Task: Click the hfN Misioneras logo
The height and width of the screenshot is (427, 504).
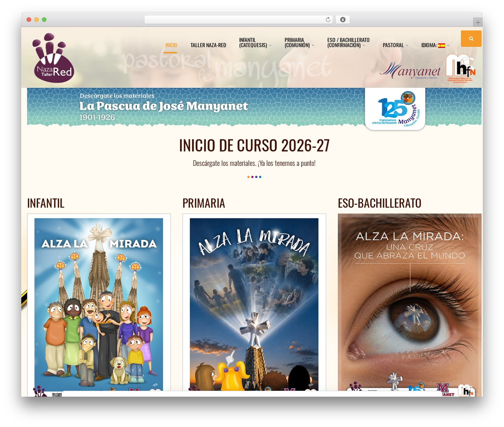Action: (x=461, y=68)
